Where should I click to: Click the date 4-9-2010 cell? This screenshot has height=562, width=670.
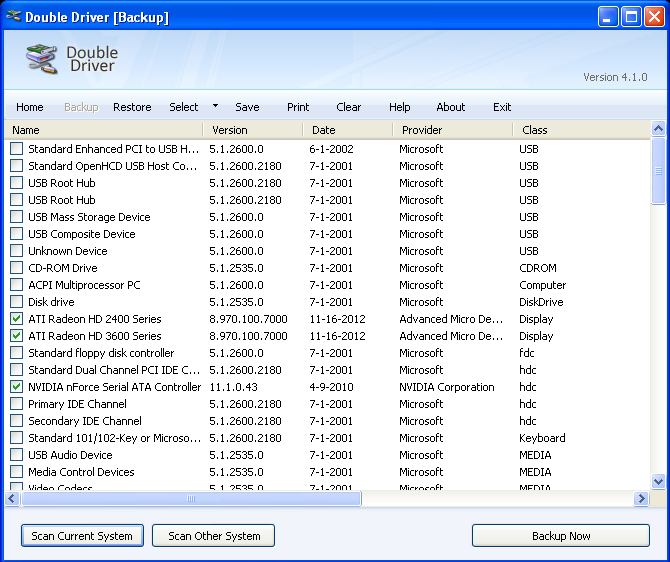tap(331, 387)
